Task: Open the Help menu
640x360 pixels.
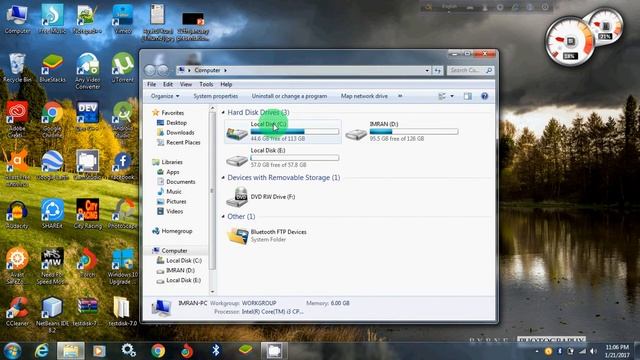Action: click(x=226, y=84)
